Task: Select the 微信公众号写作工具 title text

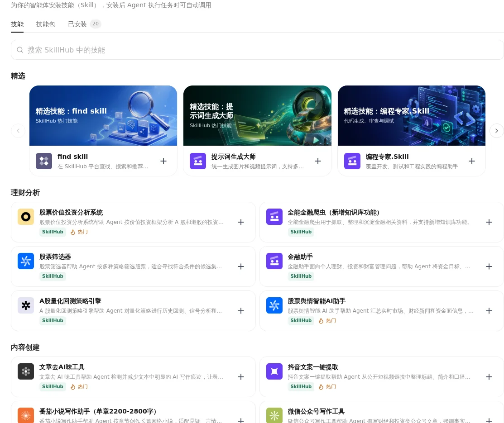Action: tap(316, 411)
